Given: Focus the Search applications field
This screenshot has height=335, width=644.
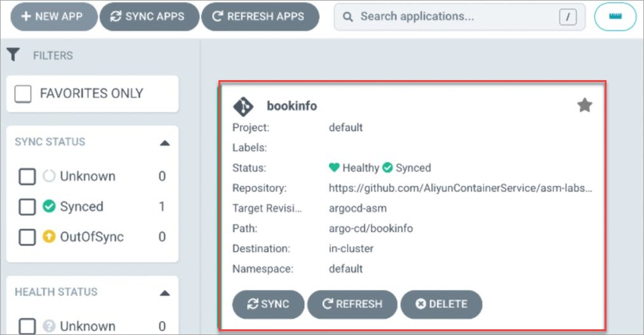Looking at the screenshot, I should coord(459,17).
